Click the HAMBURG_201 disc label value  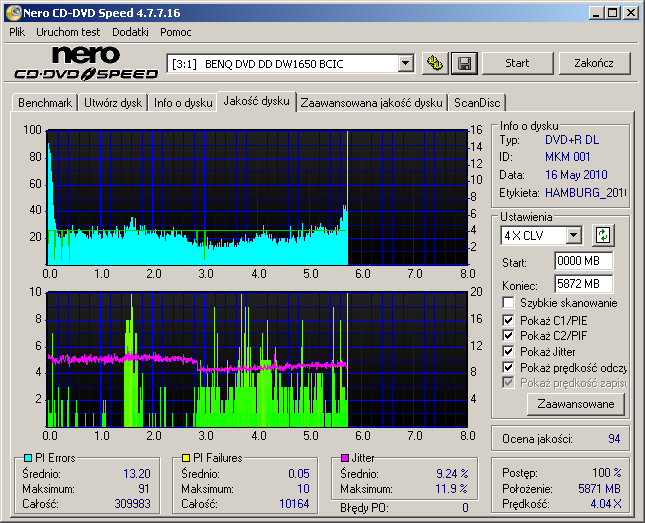tap(585, 193)
